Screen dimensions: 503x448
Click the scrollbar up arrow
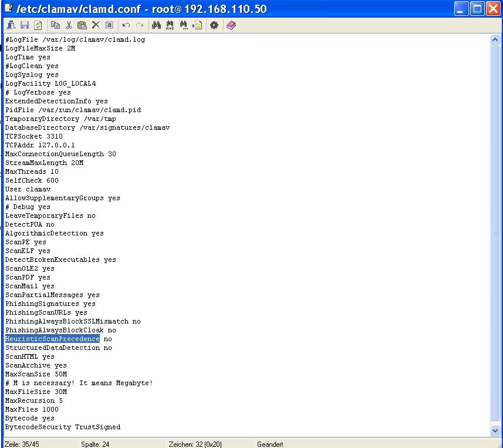click(495, 40)
